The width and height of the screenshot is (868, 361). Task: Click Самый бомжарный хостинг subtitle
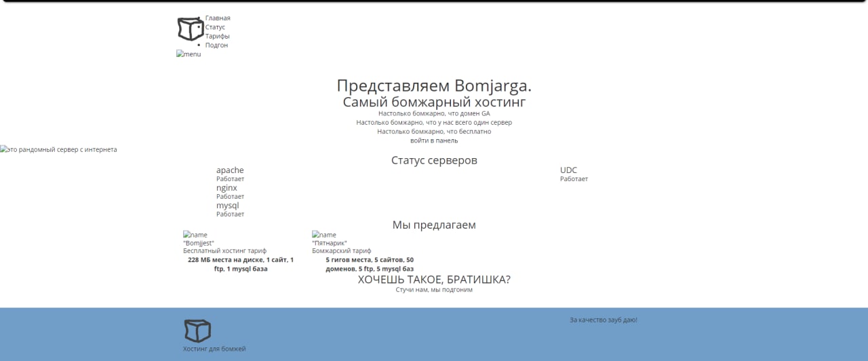pos(434,102)
